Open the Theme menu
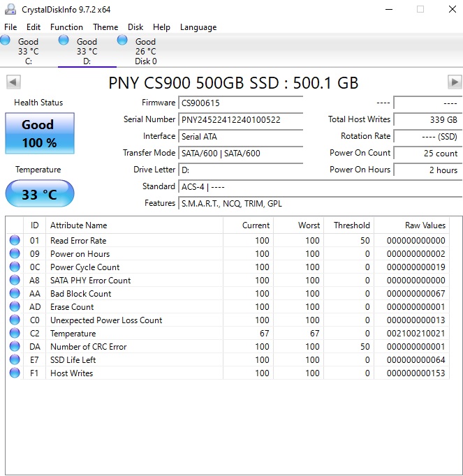 click(105, 27)
